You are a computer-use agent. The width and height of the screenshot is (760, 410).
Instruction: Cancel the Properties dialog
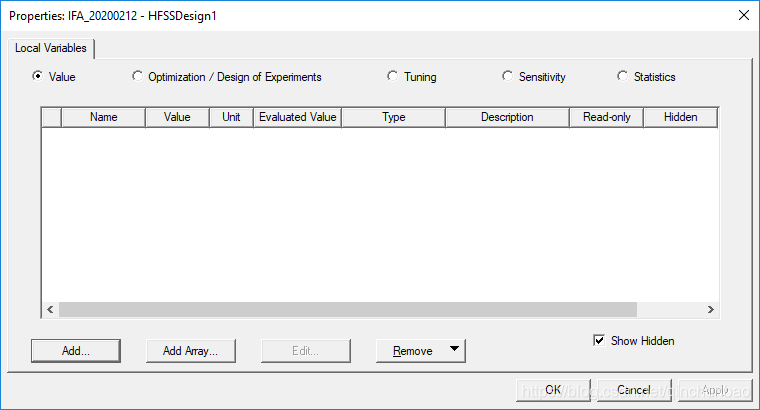coord(634,390)
